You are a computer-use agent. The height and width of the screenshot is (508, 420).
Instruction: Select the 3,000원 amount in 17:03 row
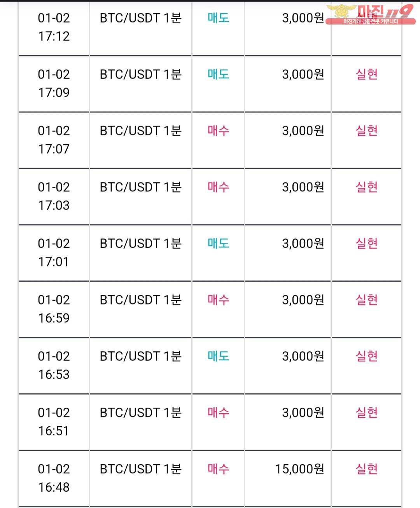303,187
